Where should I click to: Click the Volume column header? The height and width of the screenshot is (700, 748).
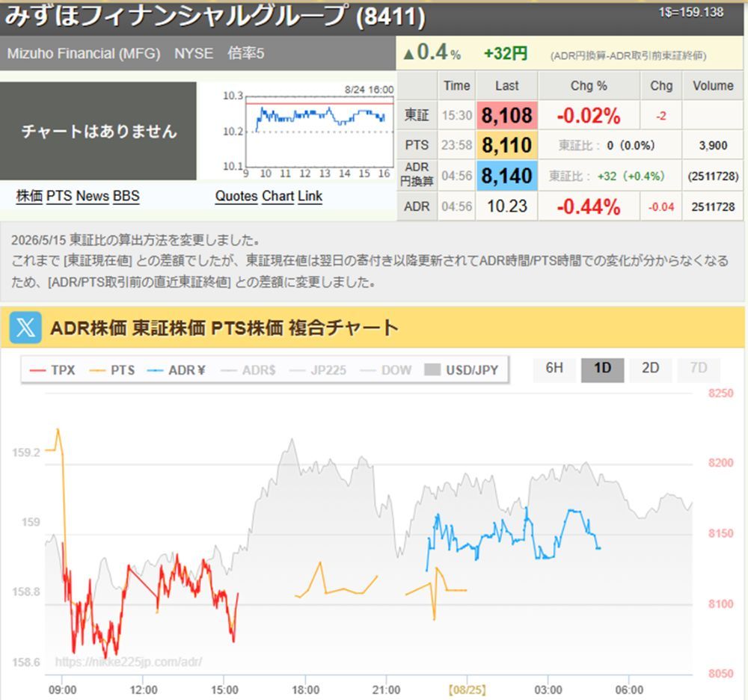(x=713, y=86)
